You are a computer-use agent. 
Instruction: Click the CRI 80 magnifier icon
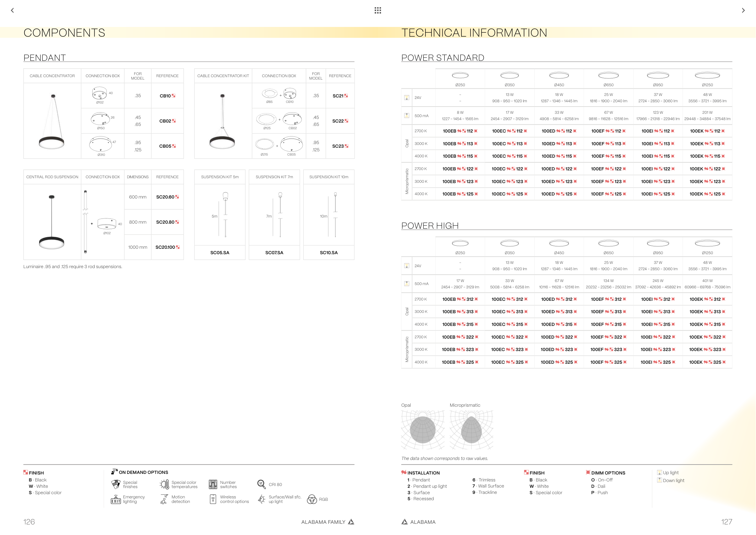click(262, 484)
